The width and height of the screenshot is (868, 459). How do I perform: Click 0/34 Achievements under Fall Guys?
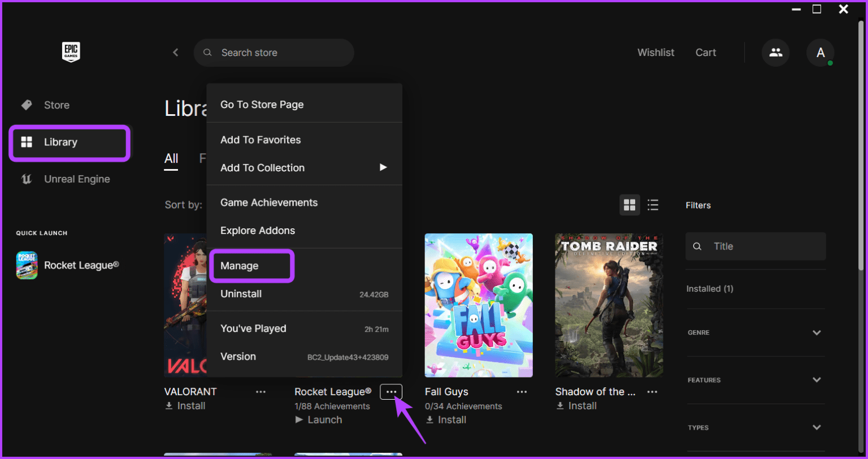click(463, 406)
